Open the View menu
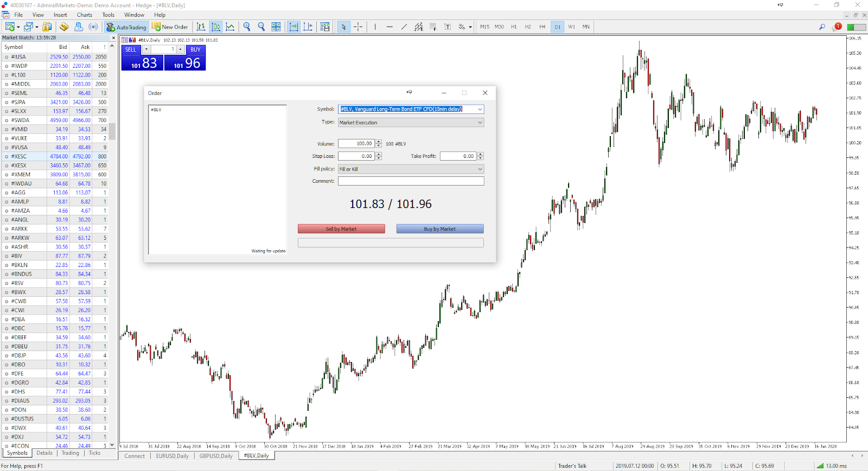The width and height of the screenshot is (868, 471). (x=38, y=15)
